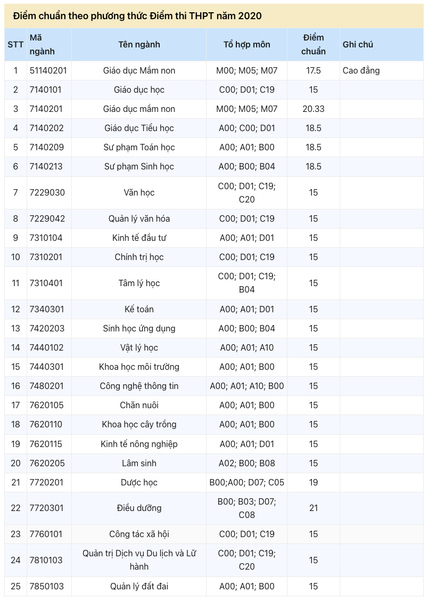Select the Sư phạm Toán học cell
This screenshot has height=600, width=428.
139,147
